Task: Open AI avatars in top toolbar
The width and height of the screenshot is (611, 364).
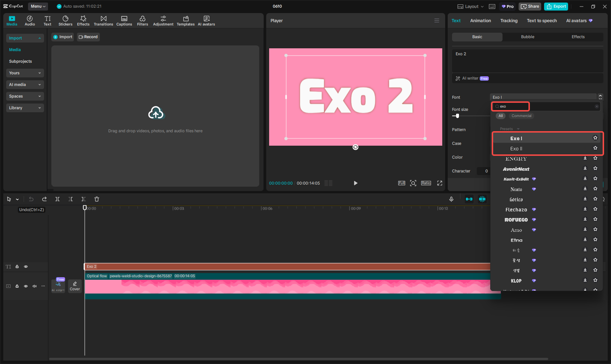Action: (x=206, y=21)
